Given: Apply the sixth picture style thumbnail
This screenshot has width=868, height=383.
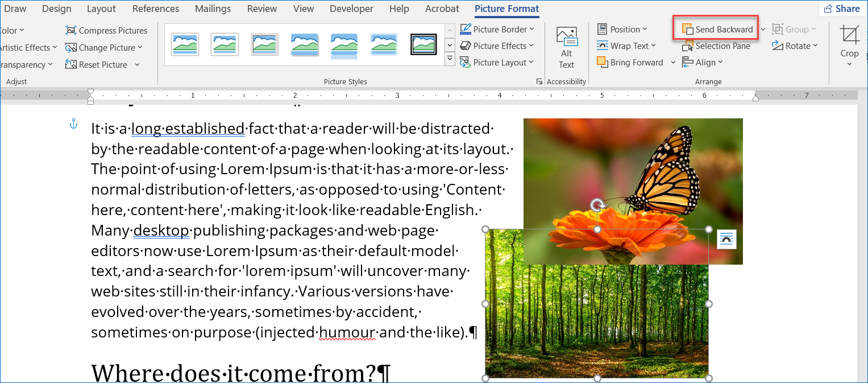Looking at the screenshot, I should tap(384, 44).
